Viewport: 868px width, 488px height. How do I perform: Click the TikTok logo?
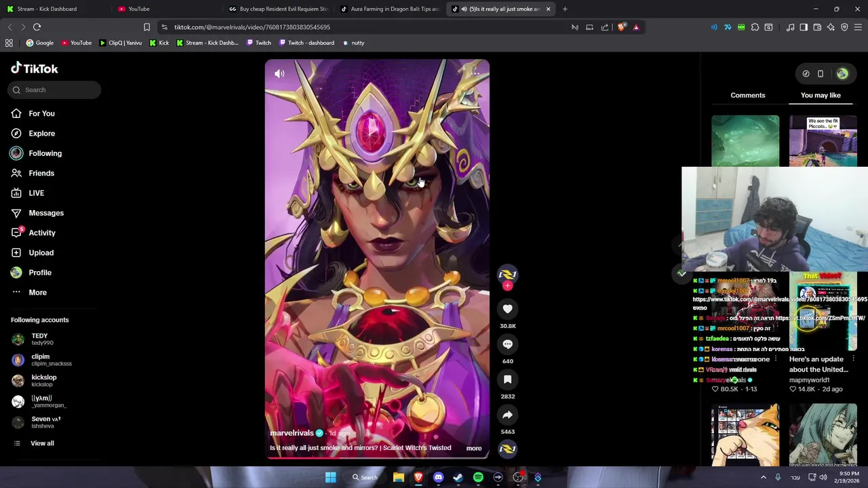(35, 68)
